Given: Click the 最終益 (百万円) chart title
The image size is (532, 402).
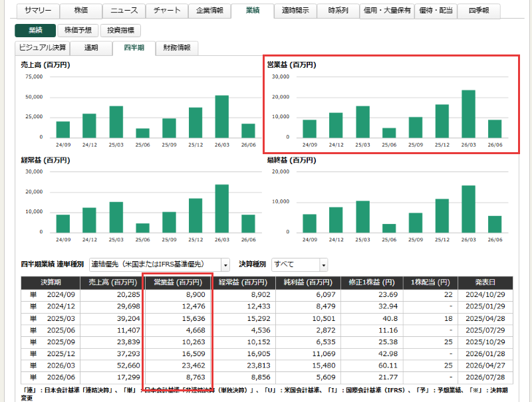Looking at the screenshot, I should click(x=291, y=160).
